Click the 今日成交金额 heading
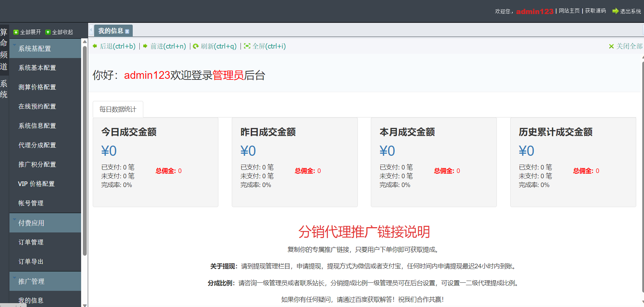 coord(129,132)
